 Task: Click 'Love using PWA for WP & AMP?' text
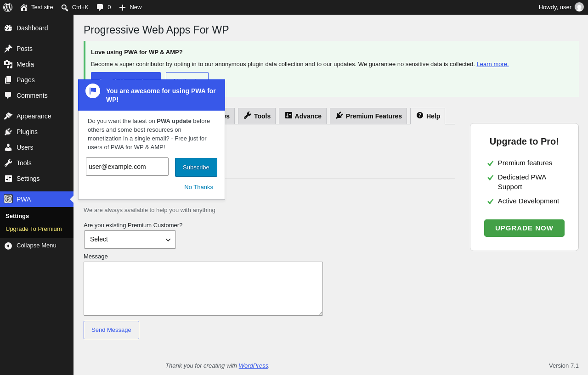(x=137, y=52)
